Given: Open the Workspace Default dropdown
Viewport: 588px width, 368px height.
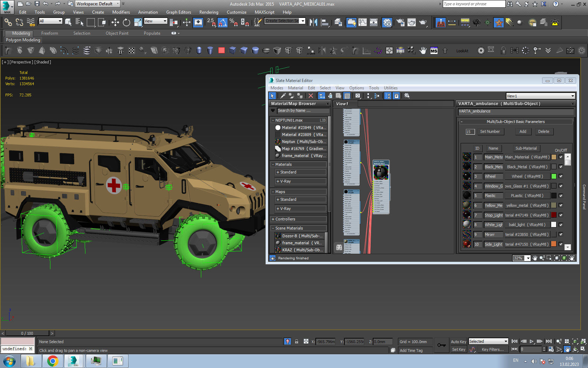Looking at the screenshot, I should click(98, 4).
